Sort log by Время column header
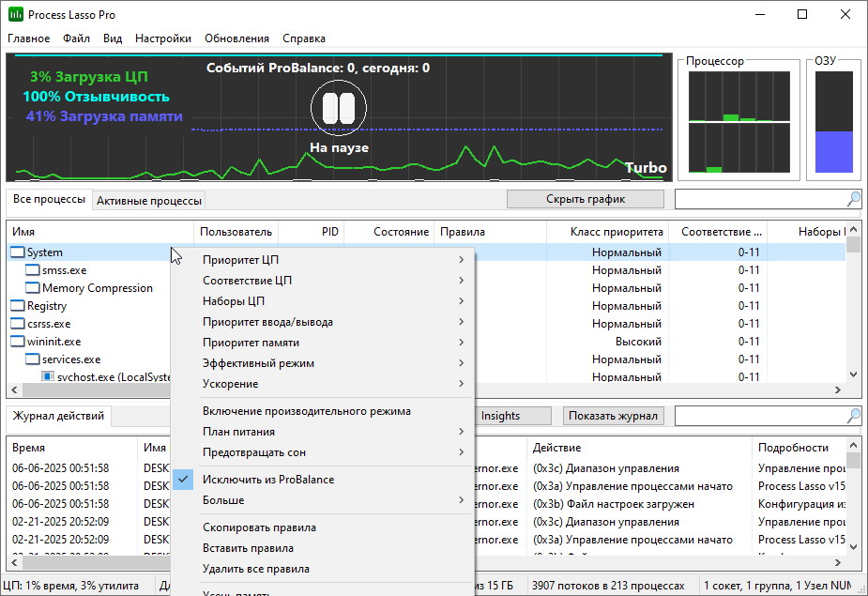 (72, 448)
